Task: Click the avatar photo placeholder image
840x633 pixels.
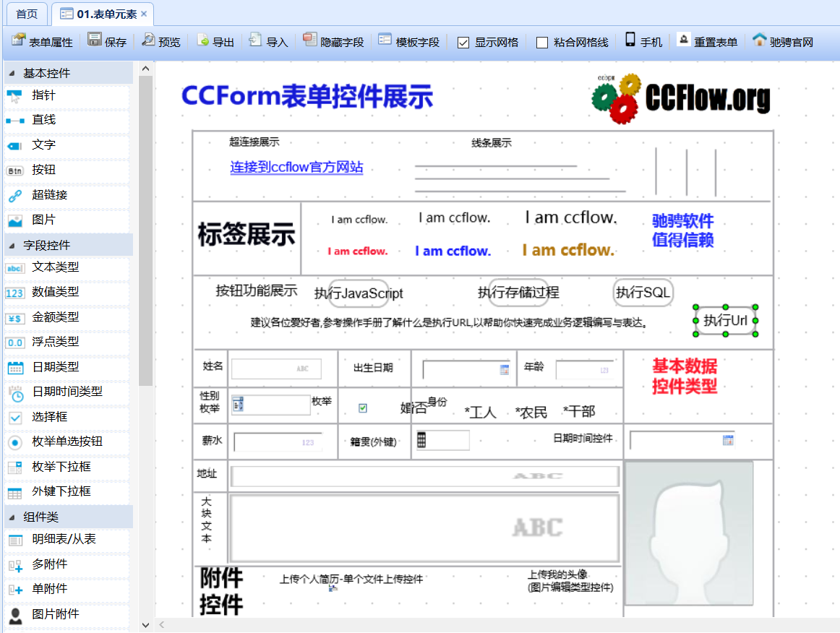Action: pos(690,534)
